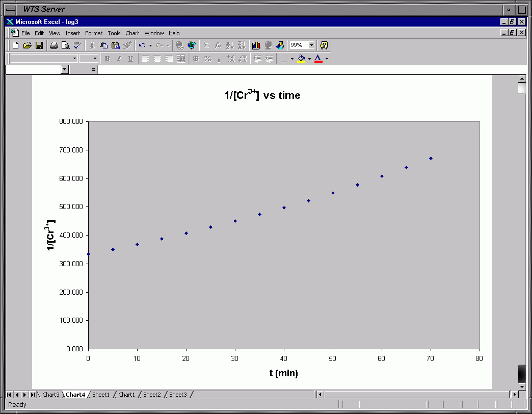
Task: Open a file with the Open folder icon
Action: click(28, 45)
